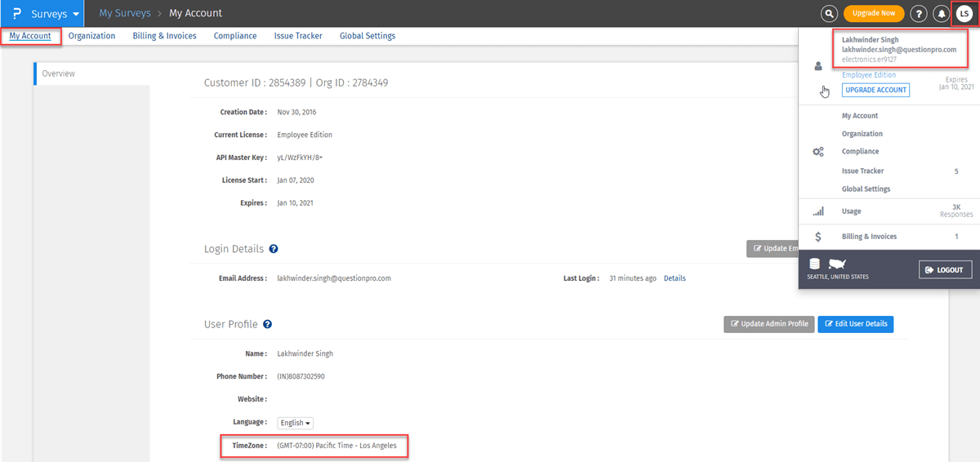This screenshot has width=980, height=462.
Task: Open the Language English dropdown
Action: click(295, 423)
